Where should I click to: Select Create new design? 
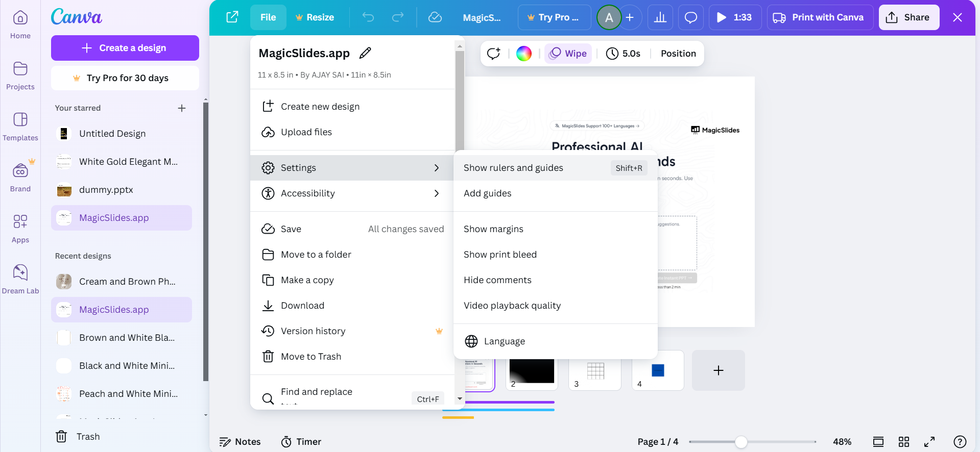[352, 107]
